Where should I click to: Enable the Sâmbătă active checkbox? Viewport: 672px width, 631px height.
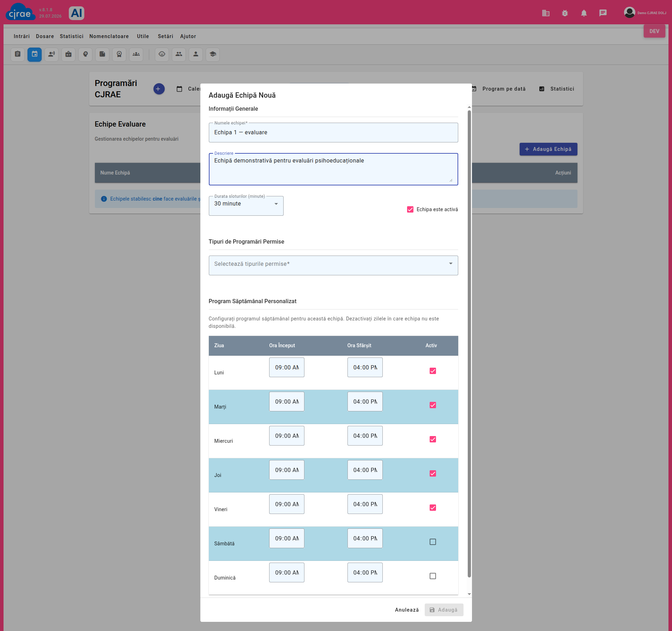tap(433, 542)
